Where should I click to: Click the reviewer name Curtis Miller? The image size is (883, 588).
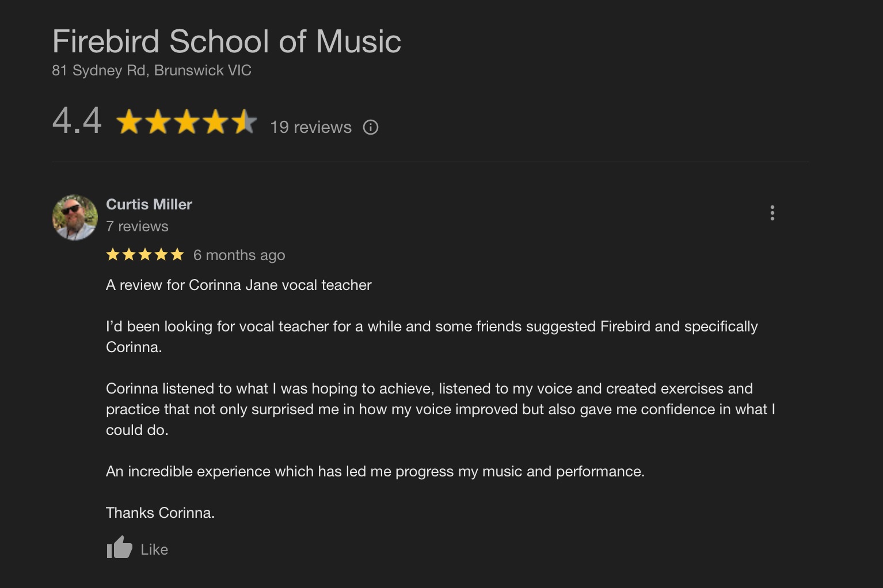click(149, 204)
